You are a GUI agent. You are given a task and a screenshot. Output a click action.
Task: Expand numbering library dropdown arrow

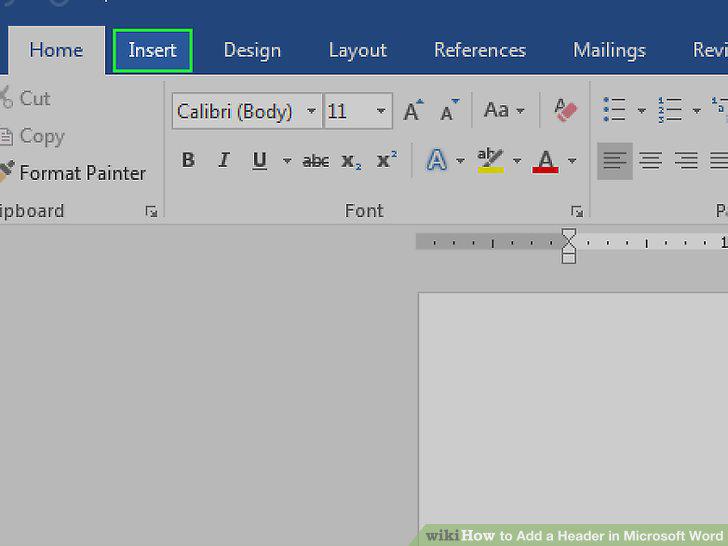696,111
